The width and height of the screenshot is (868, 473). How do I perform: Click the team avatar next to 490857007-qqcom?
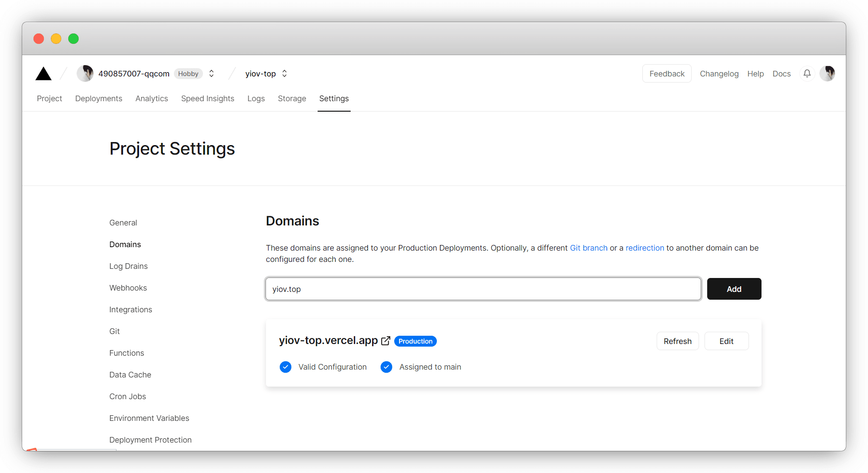click(85, 74)
